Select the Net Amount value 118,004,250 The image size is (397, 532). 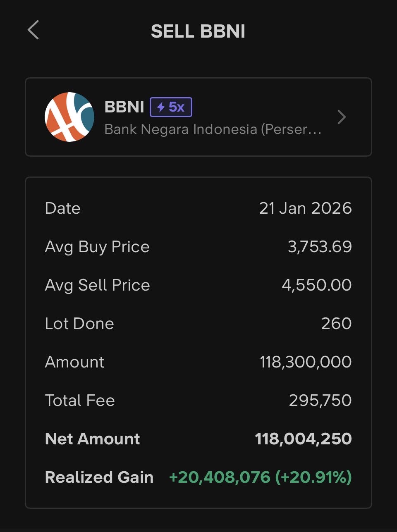(303, 439)
